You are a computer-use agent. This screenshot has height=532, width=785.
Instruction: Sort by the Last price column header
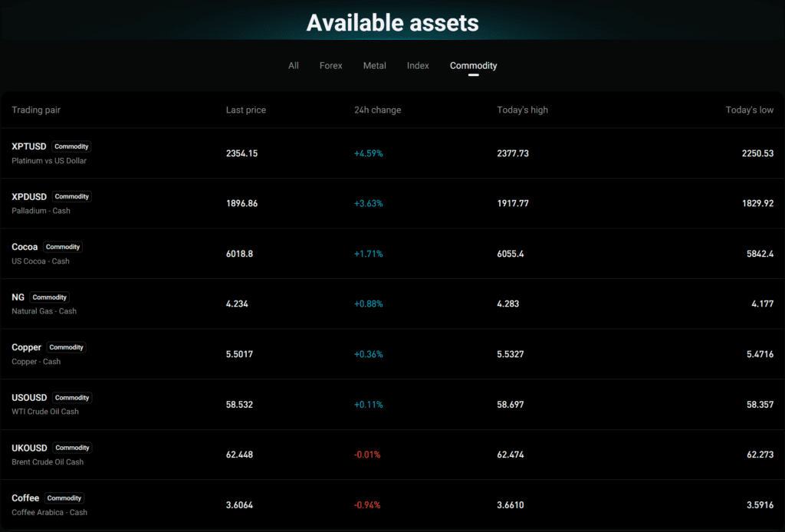(x=245, y=110)
